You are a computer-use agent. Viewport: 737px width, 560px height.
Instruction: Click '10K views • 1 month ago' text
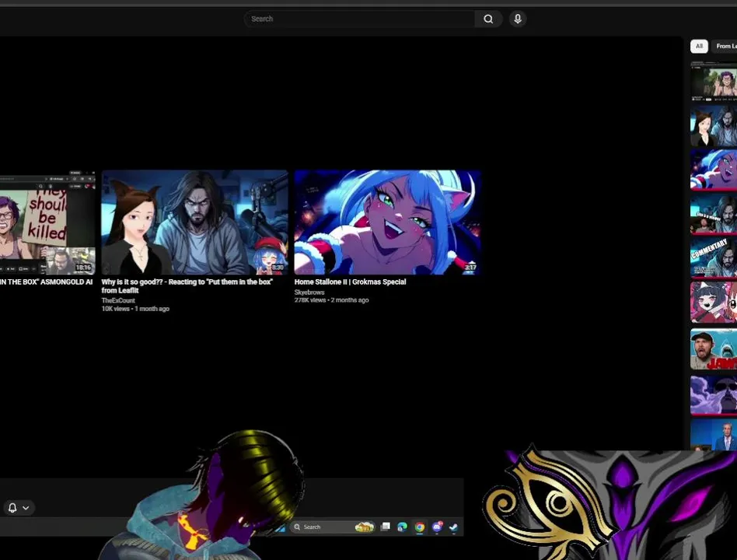pyautogui.click(x=135, y=309)
